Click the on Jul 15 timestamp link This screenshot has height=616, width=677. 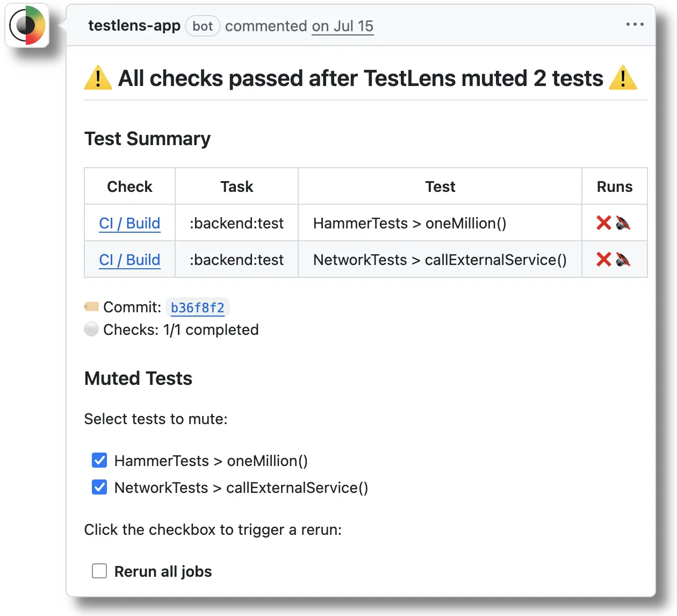click(342, 26)
